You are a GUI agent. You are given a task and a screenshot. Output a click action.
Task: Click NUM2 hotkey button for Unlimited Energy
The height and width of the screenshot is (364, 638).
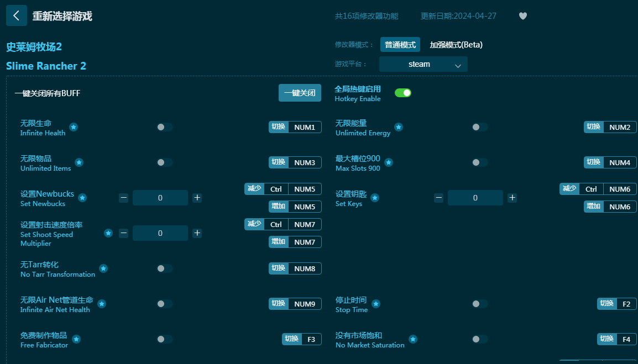610,127
